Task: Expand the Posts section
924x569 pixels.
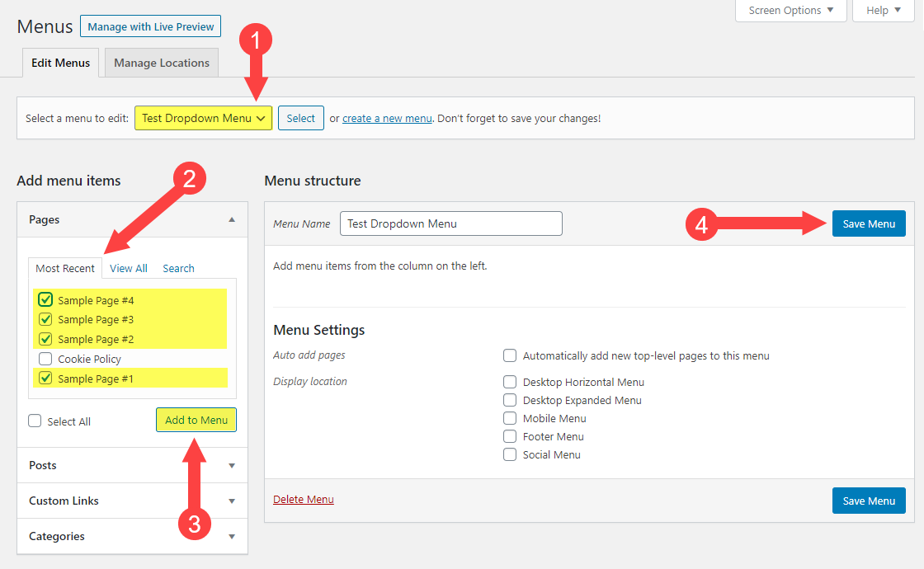Action: point(232,465)
